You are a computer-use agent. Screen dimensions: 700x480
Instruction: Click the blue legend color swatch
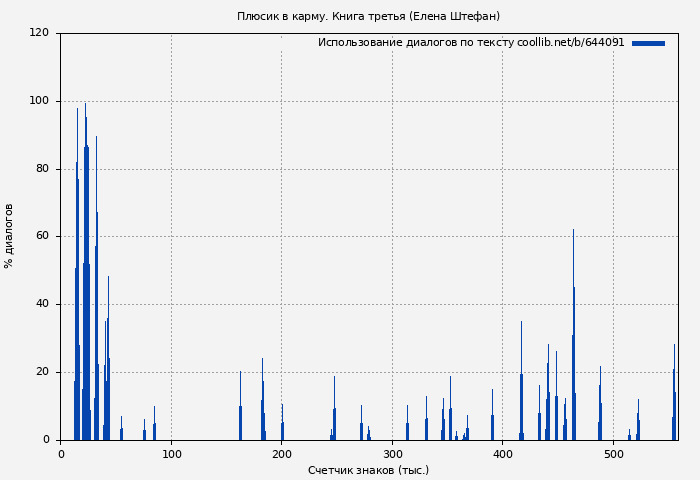point(648,43)
